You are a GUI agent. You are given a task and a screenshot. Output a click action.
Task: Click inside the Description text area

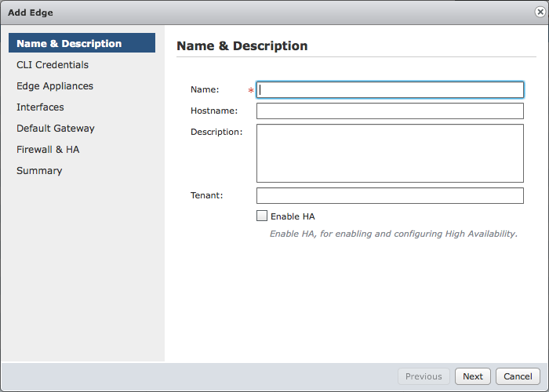(390, 154)
